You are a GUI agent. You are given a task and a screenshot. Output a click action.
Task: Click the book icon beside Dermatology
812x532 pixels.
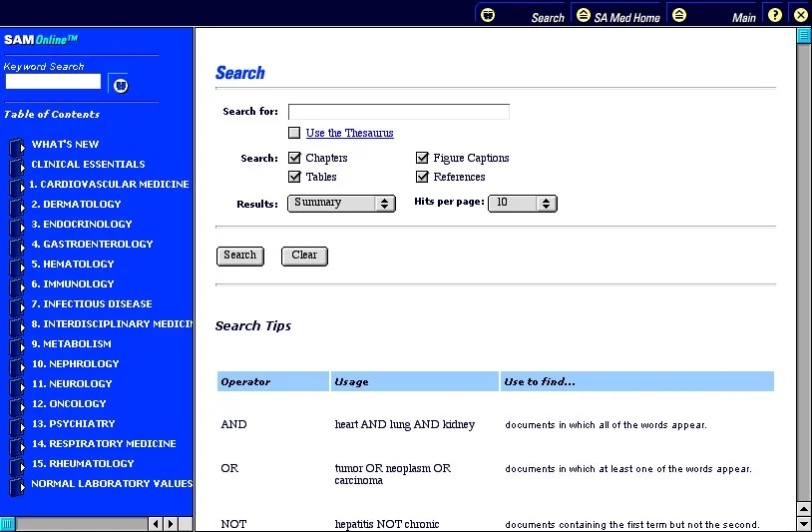point(17,207)
